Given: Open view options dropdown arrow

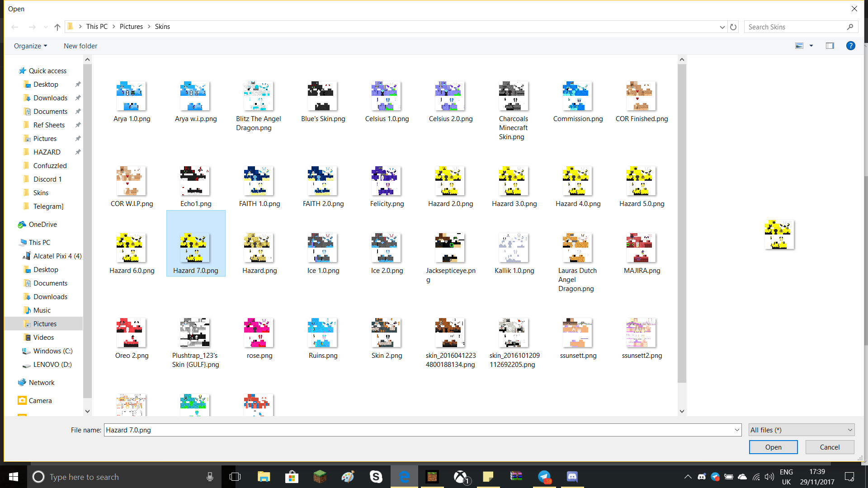Looking at the screenshot, I should [x=811, y=46].
